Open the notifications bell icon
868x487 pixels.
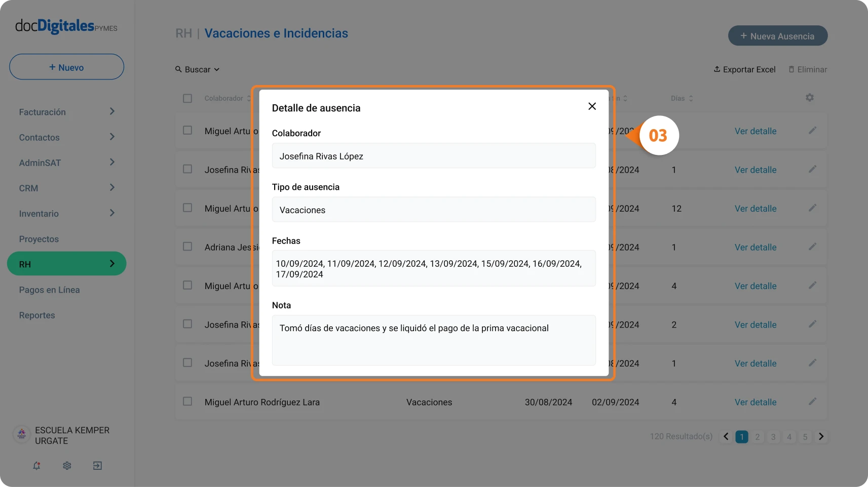36,466
